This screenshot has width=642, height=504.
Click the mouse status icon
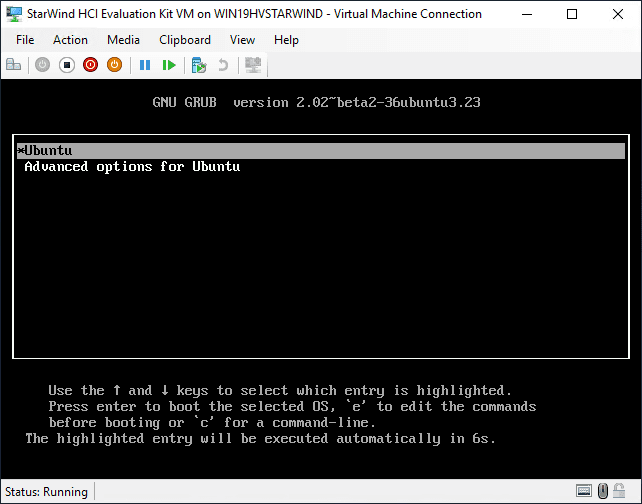(x=602, y=490)
